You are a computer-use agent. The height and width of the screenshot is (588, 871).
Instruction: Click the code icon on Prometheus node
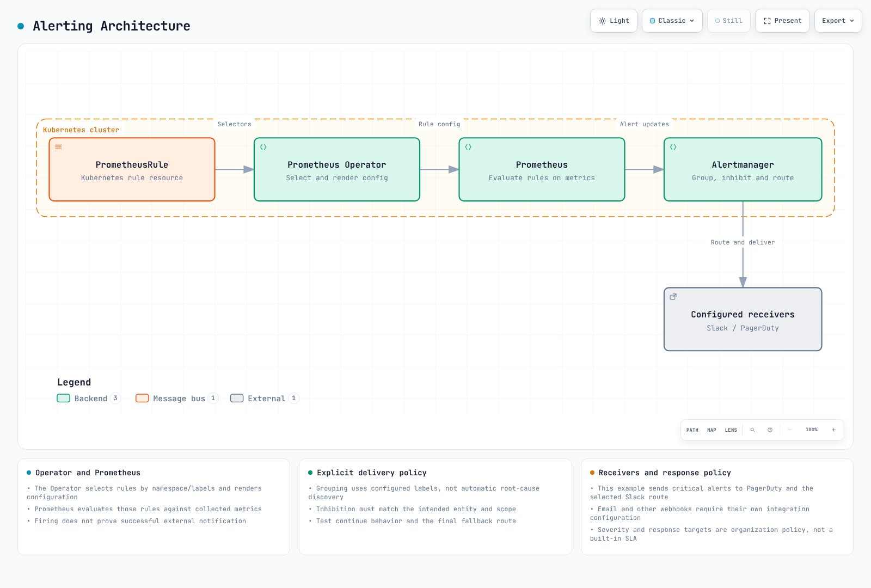(468, 147)
